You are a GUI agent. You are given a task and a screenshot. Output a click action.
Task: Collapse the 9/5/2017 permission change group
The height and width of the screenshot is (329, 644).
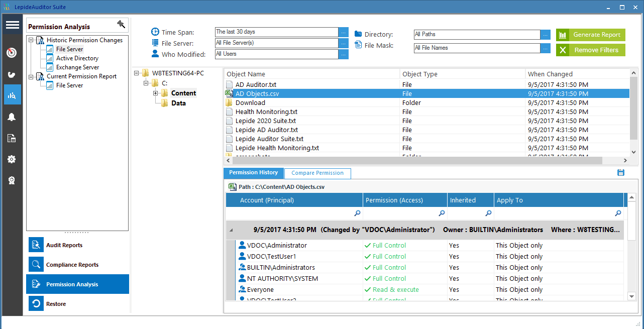pyautogui.click(x=232, y=230)
